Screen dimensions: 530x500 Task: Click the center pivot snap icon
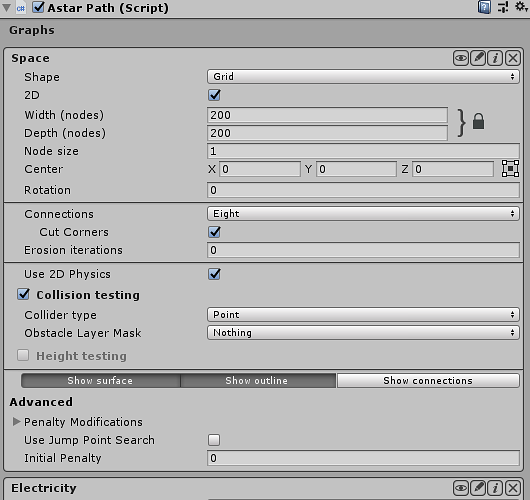click(510, 169)
